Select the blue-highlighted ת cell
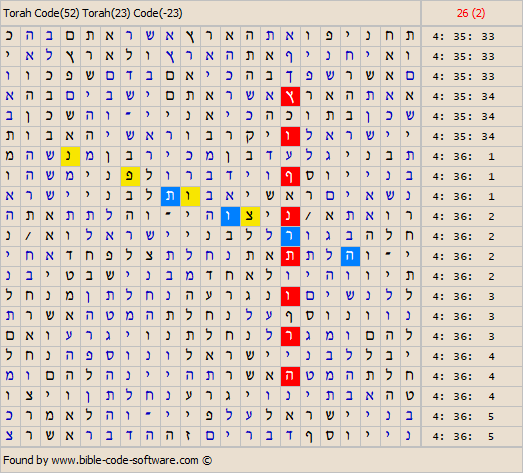Screen dimensions: 523x473 (x=170, y=196)
